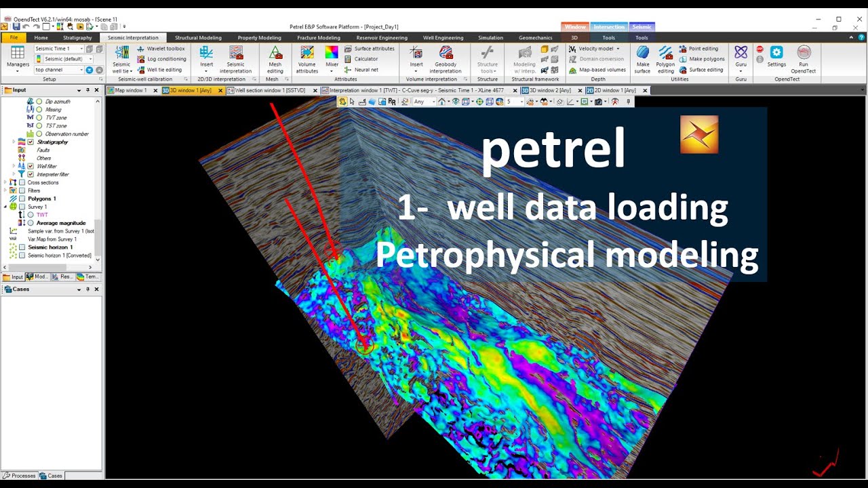Check Polygons 1 checkbox

tap(22, 199)
